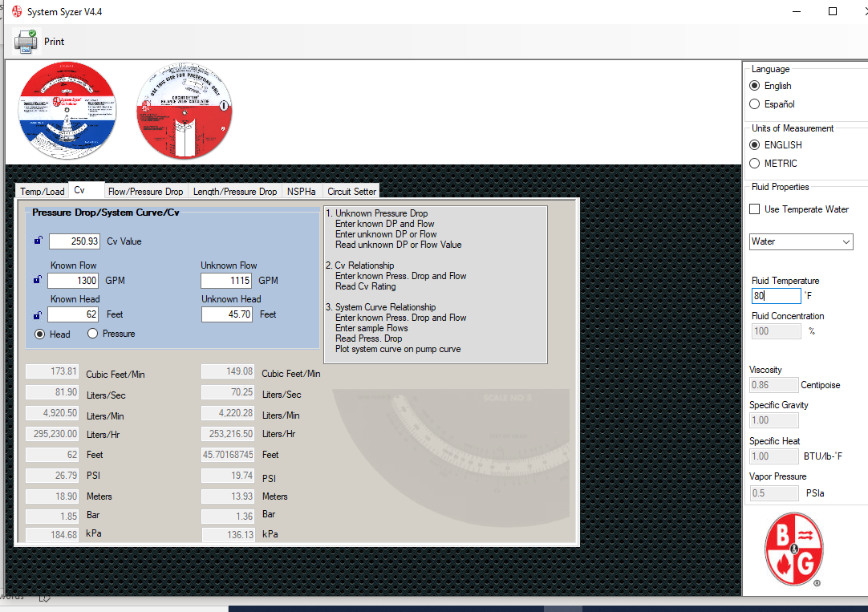This screenshot has height=612, width=868.
Task: Click the 295,230.00 Liters/Hr result
Action: pos(52,434)
